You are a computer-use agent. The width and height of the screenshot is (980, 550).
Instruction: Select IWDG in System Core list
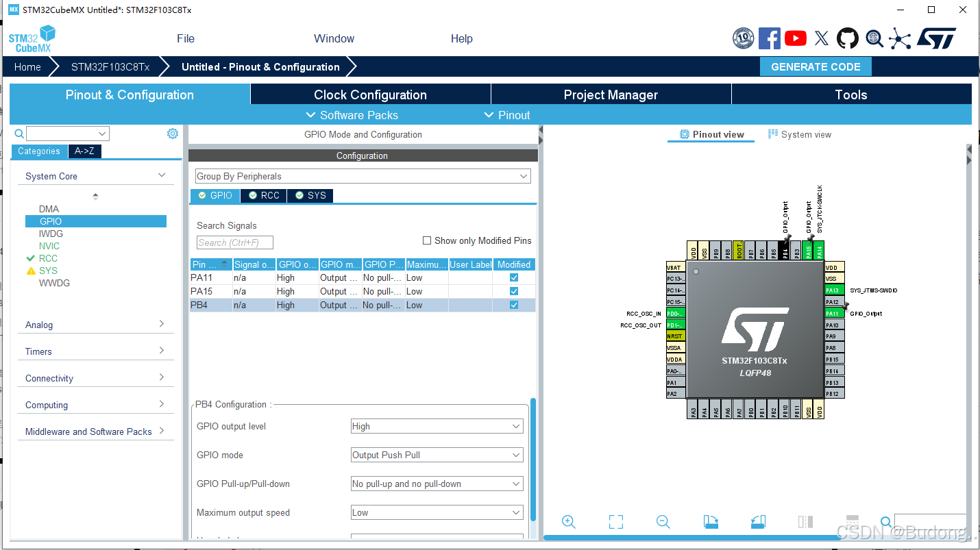point(51,234)
